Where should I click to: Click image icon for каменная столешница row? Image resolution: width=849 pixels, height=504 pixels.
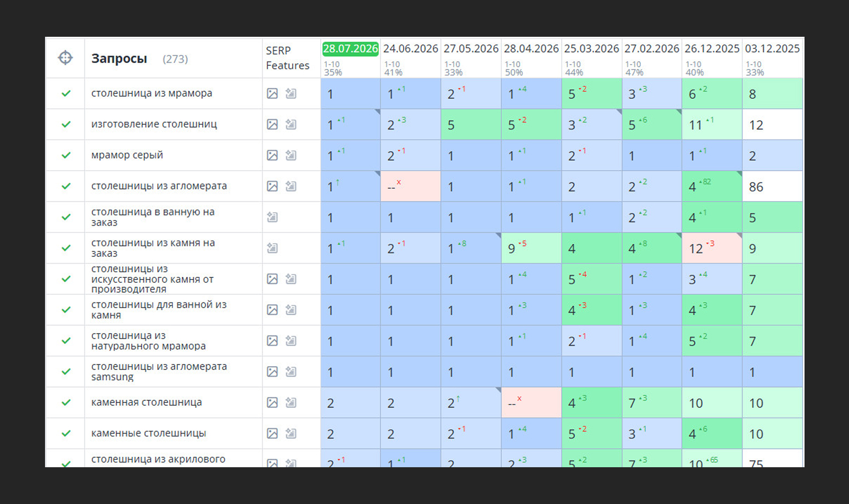[x=272, y=402]
